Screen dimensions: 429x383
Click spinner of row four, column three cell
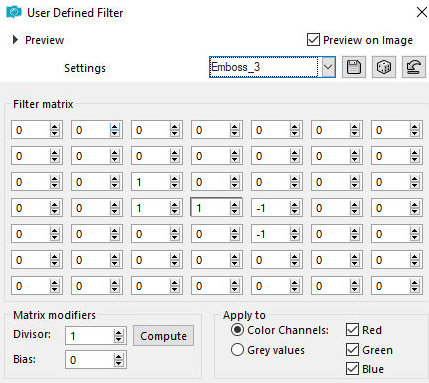[175, 208]
